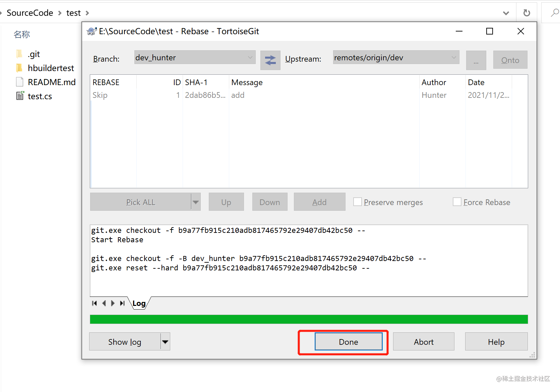Click the Hunter author cell
560x392 pixels.
(x=434, y=95)
